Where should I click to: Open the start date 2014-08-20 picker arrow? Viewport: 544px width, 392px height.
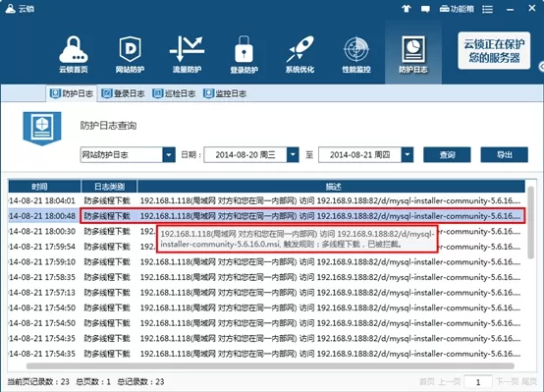[293, 155]
